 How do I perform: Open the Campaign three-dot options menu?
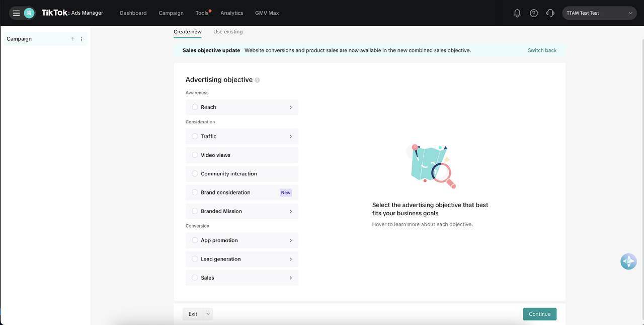(82, 39)
